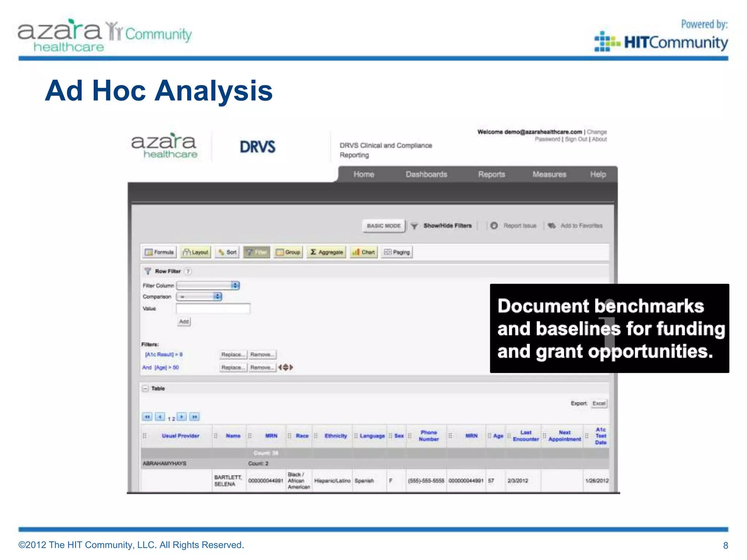Screen dimensions: 747x560
Task: Go to previous table page
Action: 160,417
